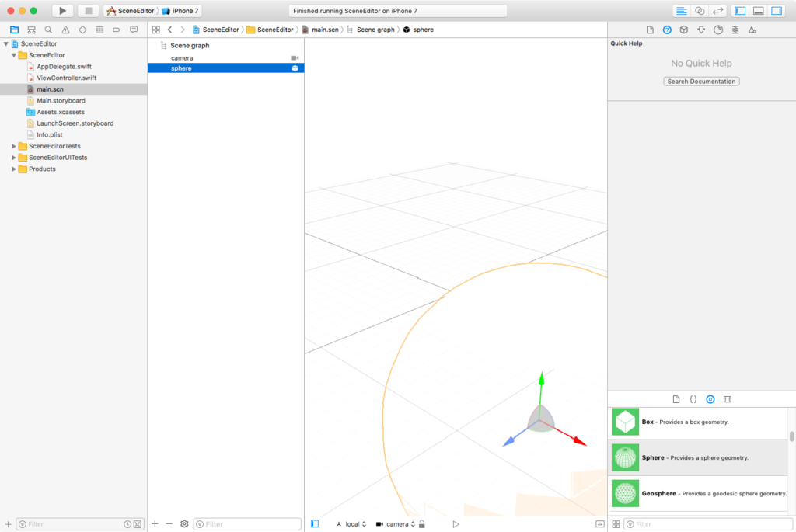Select the Box geometry item
796x532 pixels.
click(x=698, y=422)
